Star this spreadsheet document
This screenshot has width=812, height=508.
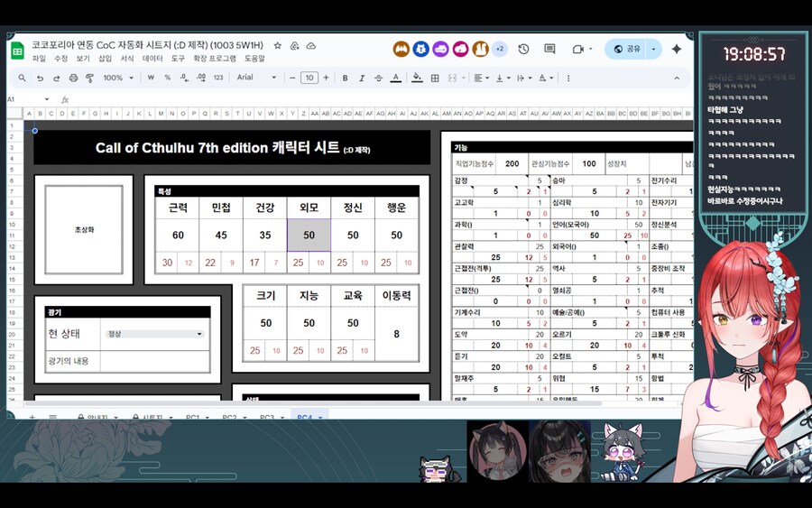pyautogui.click(x=278, y=45)
